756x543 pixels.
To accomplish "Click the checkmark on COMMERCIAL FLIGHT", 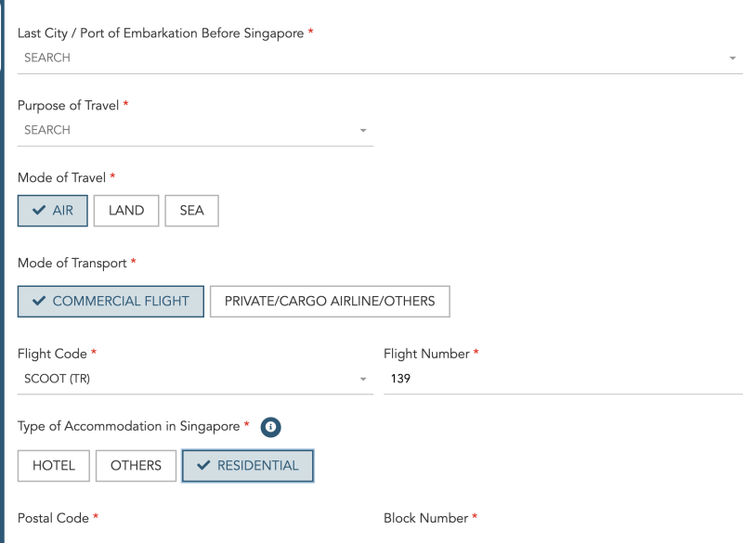I will pyautogui.click(x=39, y=302).
